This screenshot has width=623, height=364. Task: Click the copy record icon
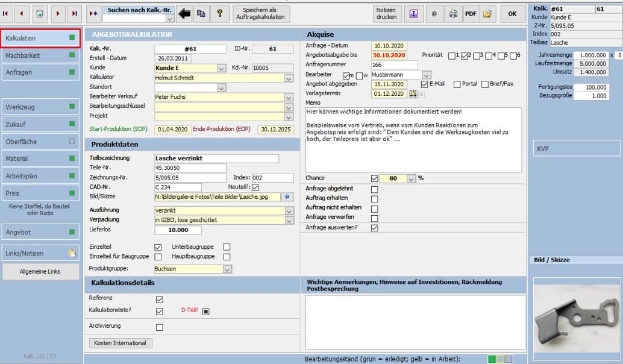point(201,13)
